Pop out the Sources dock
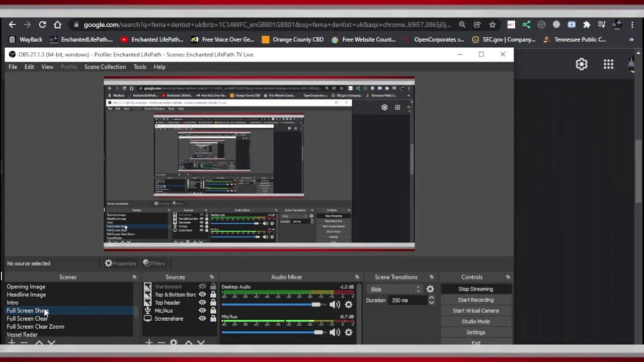Image resolution: width=644 pixels, height=362 pixels. click(x=212, y=277)
